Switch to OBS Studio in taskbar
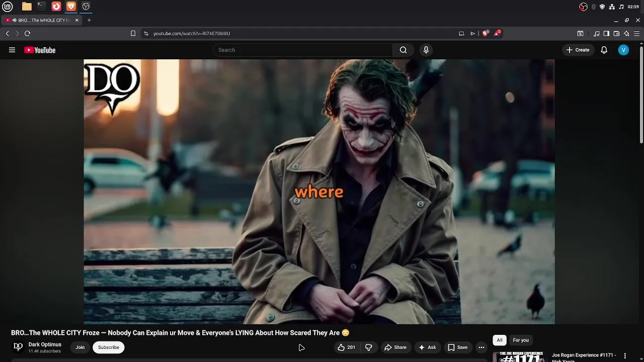The height and width of the screenshot is (362, 644). tap(86, 7)
